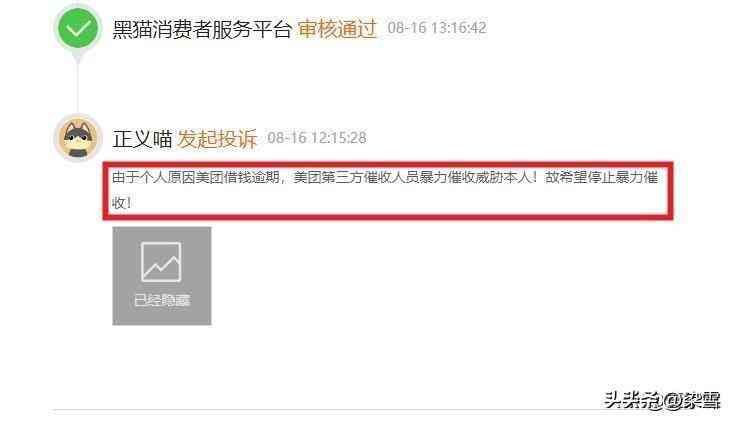The width and height of the screenshot is (733, 422).
Task: Click the 头条号 watermark text
Action: tap(633, 400)
